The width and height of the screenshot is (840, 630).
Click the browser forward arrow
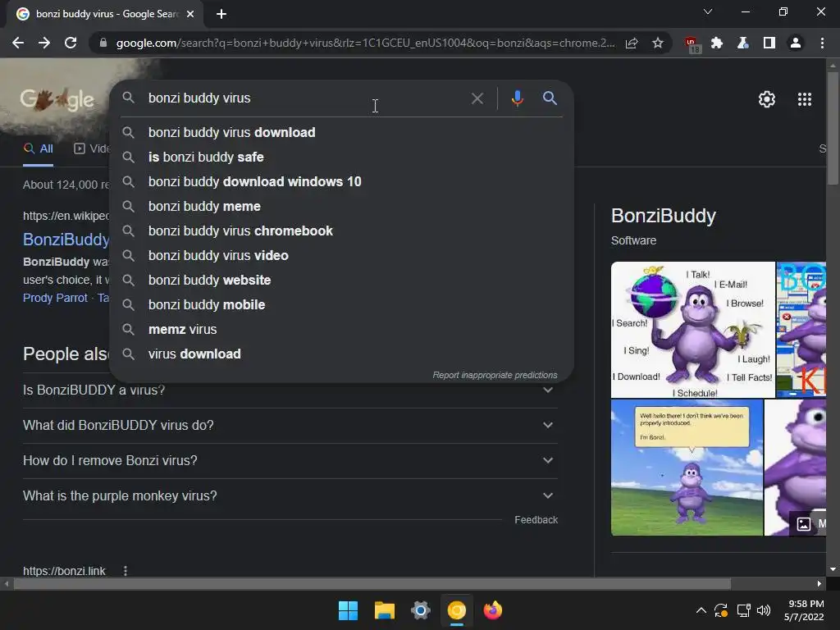coord(44,43)
